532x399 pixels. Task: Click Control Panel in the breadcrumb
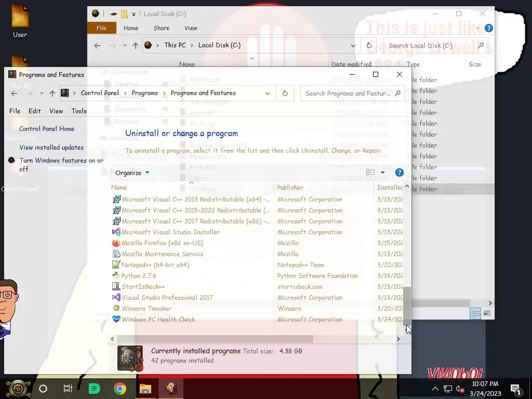pyautogui.click(x=100, y=93)
